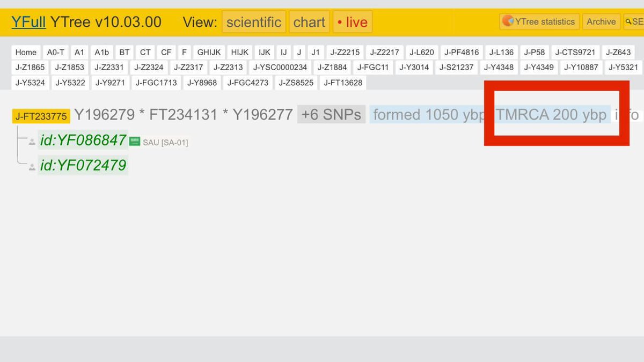The image size is (644, 362).
Task: Open J-PF4816 breadcrumb
Action: click(462, 52)
